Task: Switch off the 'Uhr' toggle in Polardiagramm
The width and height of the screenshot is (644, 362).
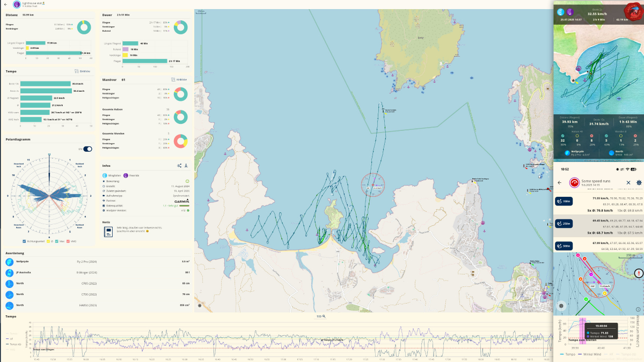Action: (88, 149)
